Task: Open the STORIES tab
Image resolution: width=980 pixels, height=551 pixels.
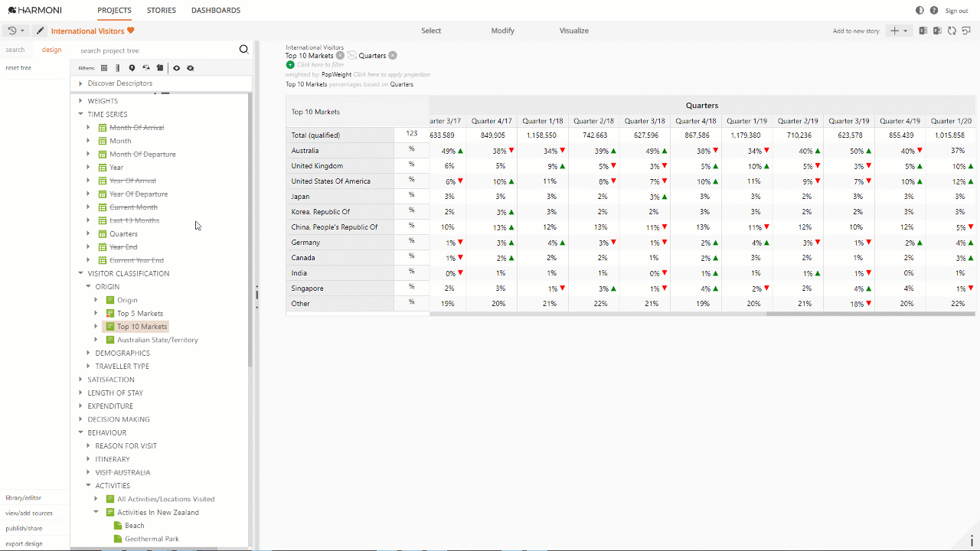Action: [162, 10]
